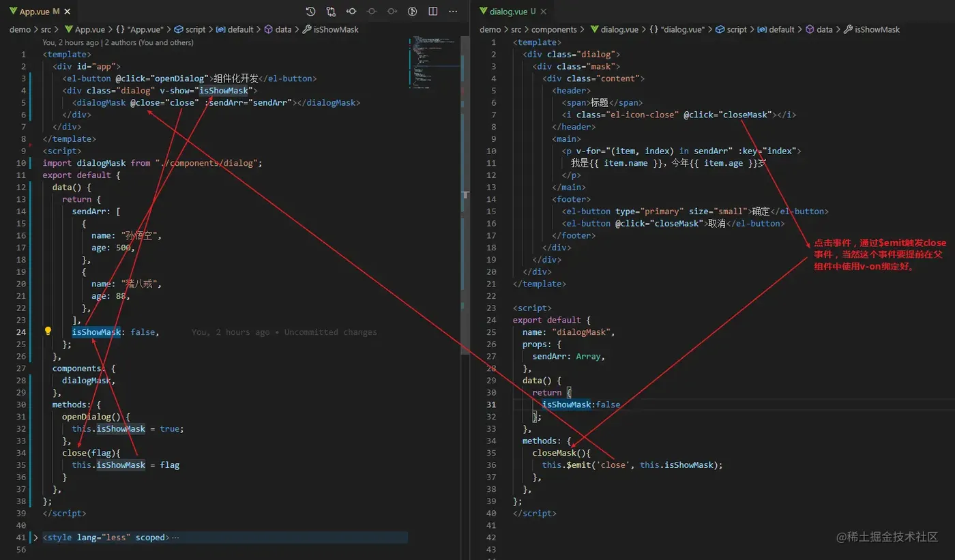Image resolution: width=955 pixels, height=560 pixels.
Task: Click the lightbulb quick-fix icon on line 24
Action: tap(48, 331)
